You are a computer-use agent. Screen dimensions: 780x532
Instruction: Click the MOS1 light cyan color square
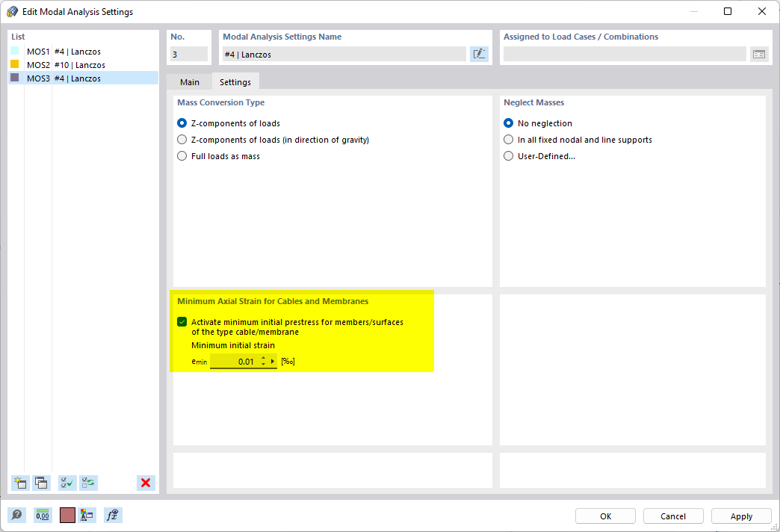(x=15, y=51)
